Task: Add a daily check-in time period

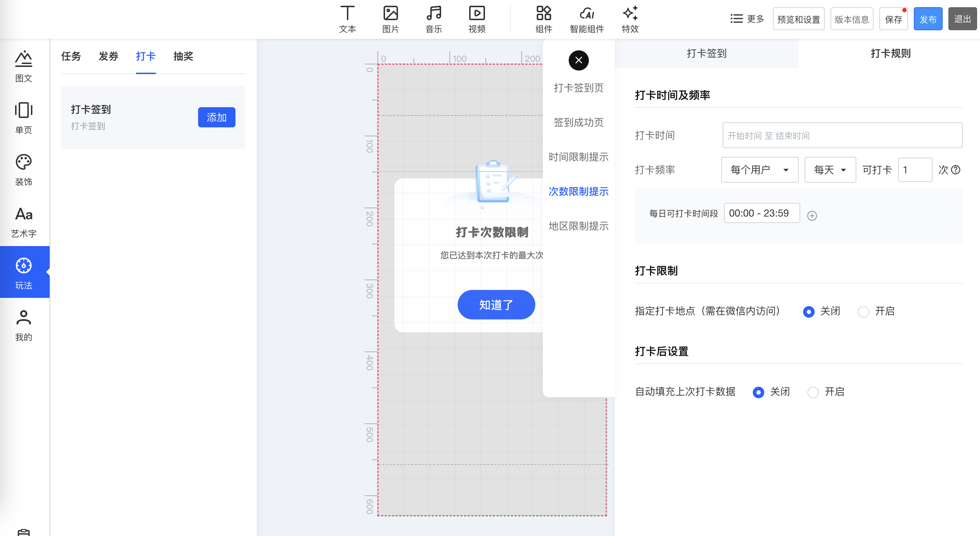Action: [812, 216]
